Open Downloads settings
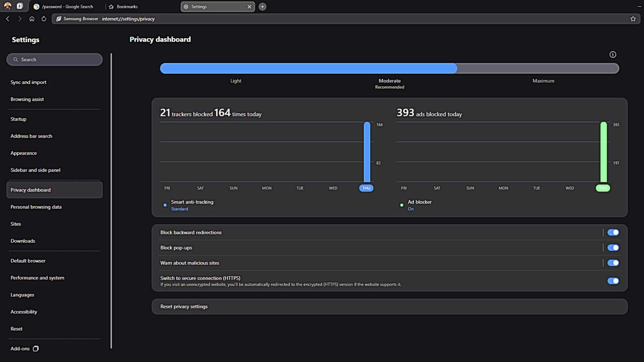This screenshot has width=644, height=362. (55, 241)
